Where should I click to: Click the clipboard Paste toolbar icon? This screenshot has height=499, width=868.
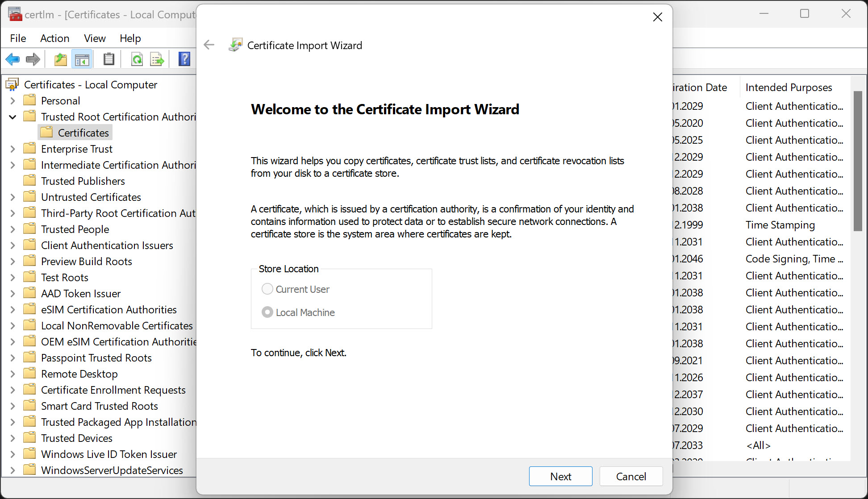108,59
